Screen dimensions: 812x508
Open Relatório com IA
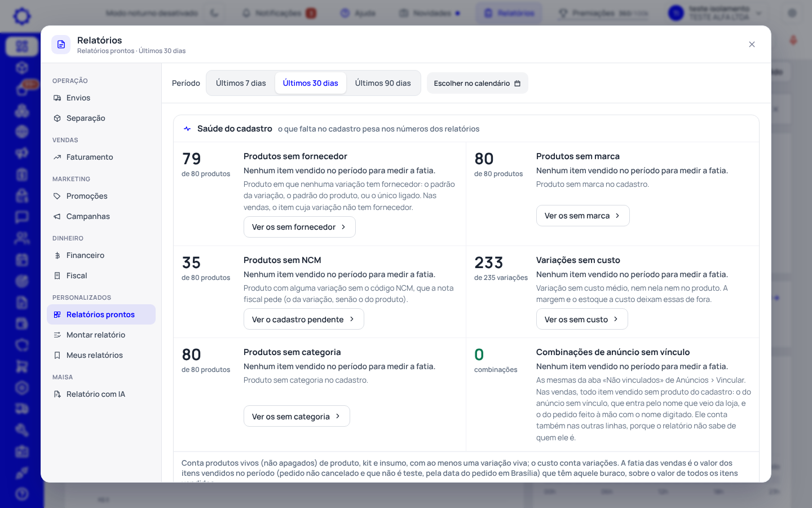[x=101, y=394]
